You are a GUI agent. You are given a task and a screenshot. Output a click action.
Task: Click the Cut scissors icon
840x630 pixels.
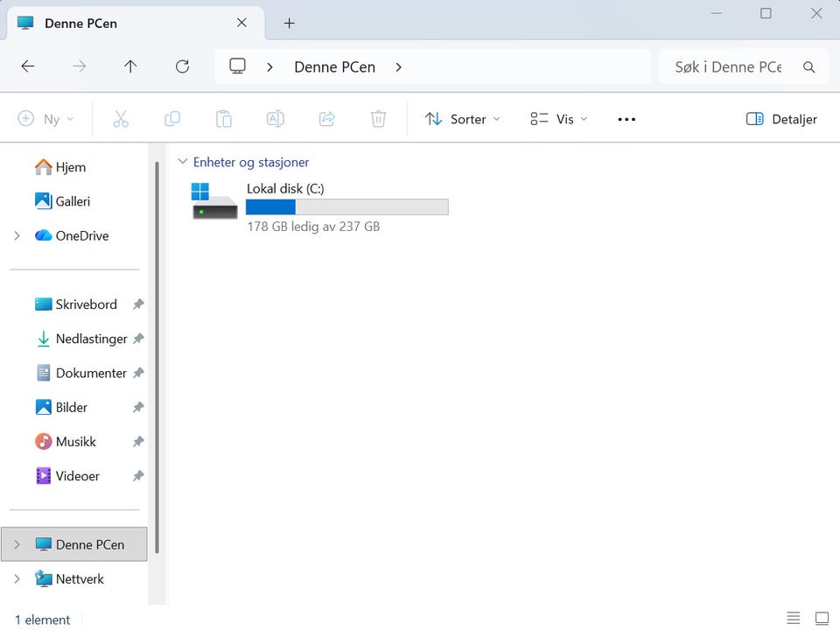tap(121, 119)
